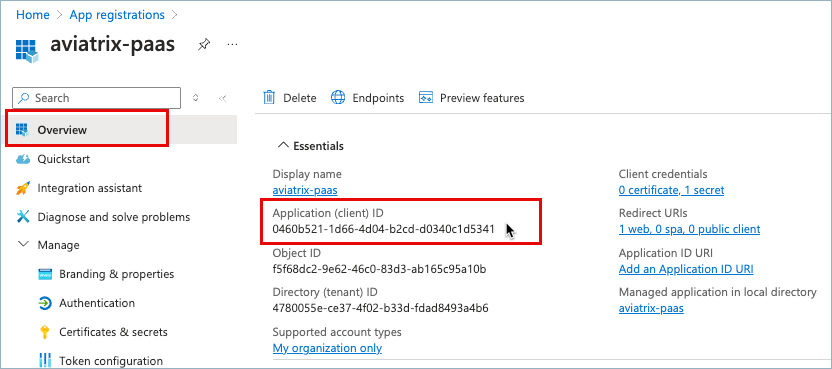Toggle the expand/collapse all menu arrows

[x=195, y=98]
